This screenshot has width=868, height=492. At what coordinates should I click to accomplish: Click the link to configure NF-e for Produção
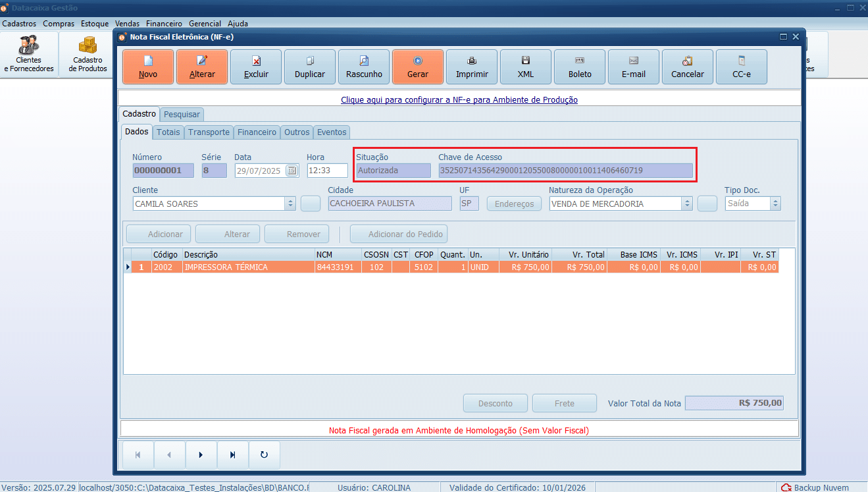[x=459, y=100]
